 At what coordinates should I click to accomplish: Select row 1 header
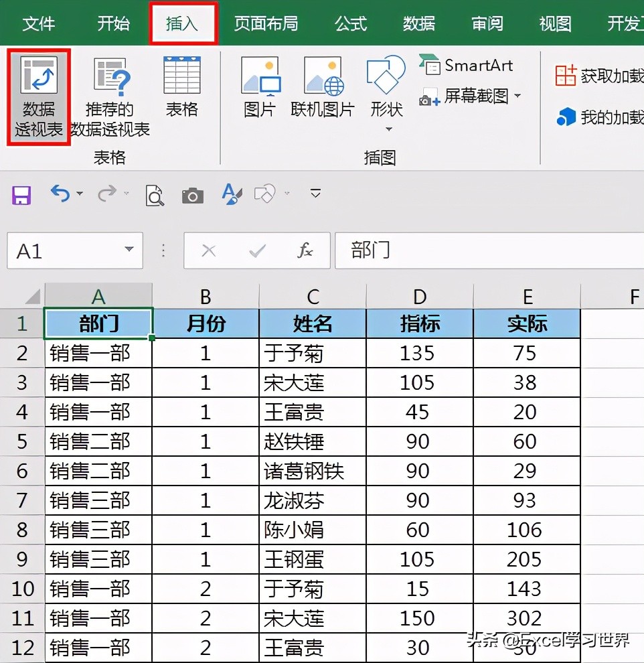22,323
